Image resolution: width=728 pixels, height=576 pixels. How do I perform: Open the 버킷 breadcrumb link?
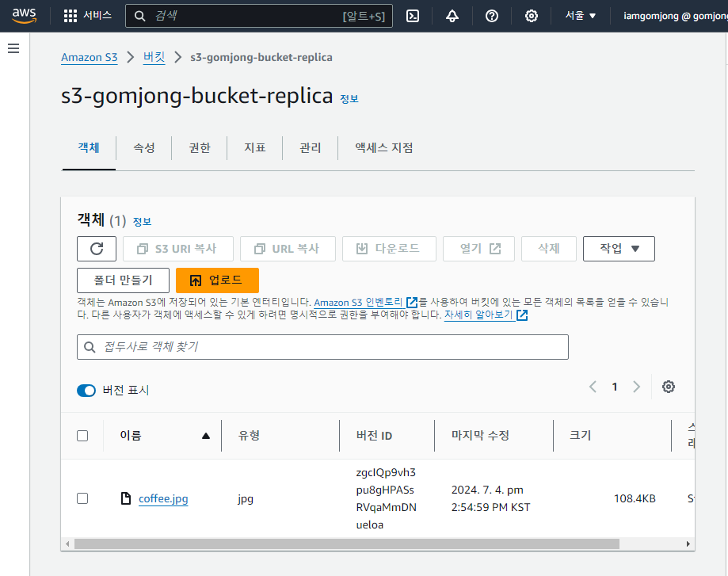pyautogui.click(x=154, y=57)
